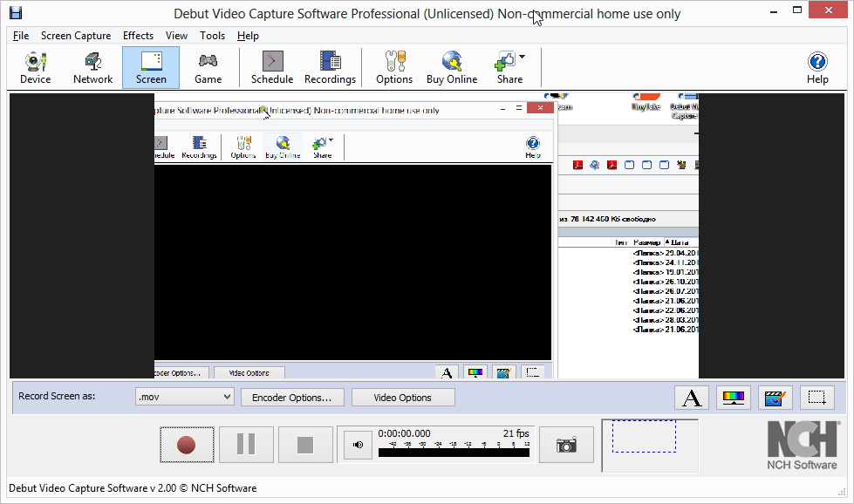Close the previewed Debut window
The width and height of the screenshot is (854, 504).
540,108
